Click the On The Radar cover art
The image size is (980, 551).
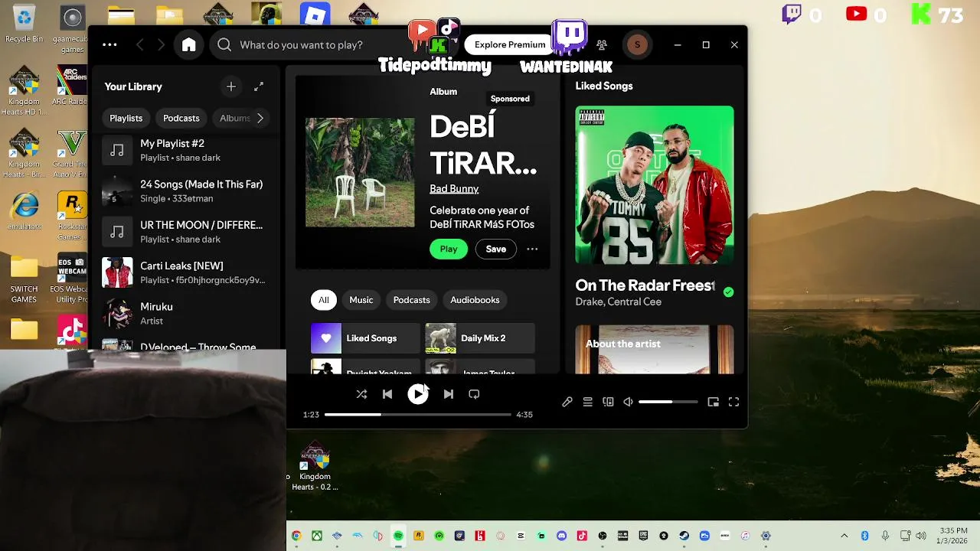[655, 185]
